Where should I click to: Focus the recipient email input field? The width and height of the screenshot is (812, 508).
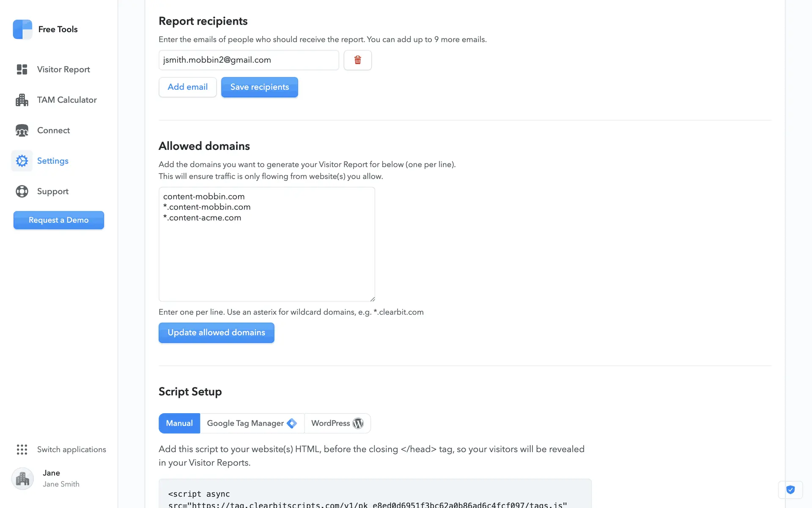249,60
